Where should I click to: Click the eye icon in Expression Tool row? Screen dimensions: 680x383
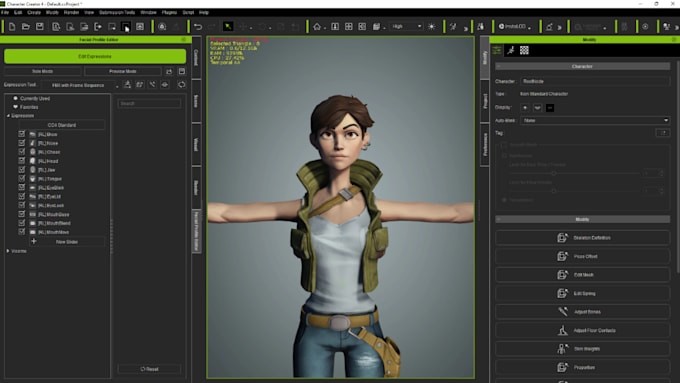(x=165, y=85)
